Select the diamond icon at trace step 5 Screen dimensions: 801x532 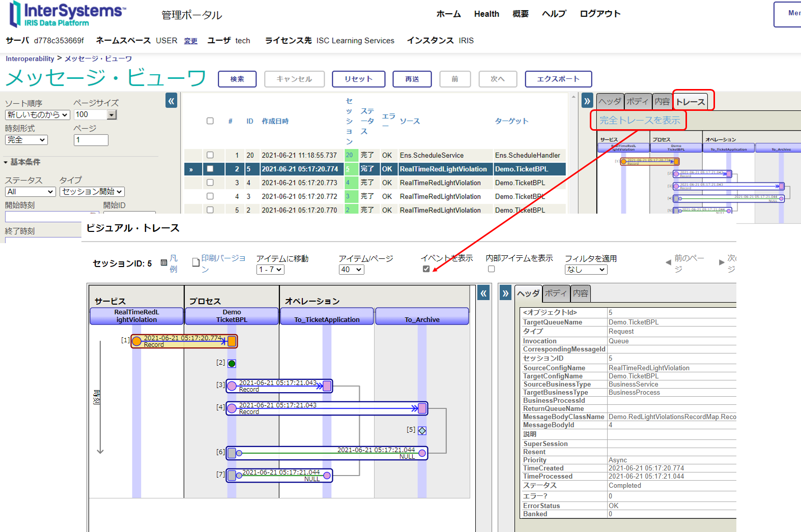click(422, 431)
